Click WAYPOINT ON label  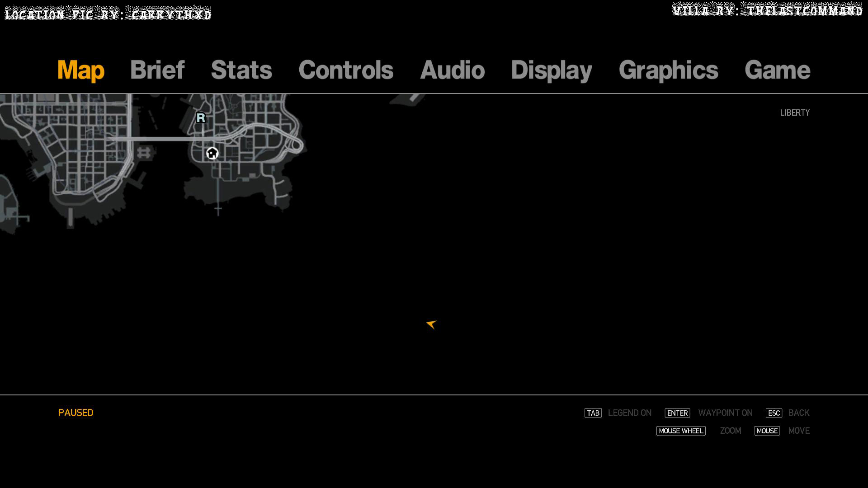point(725,413)
